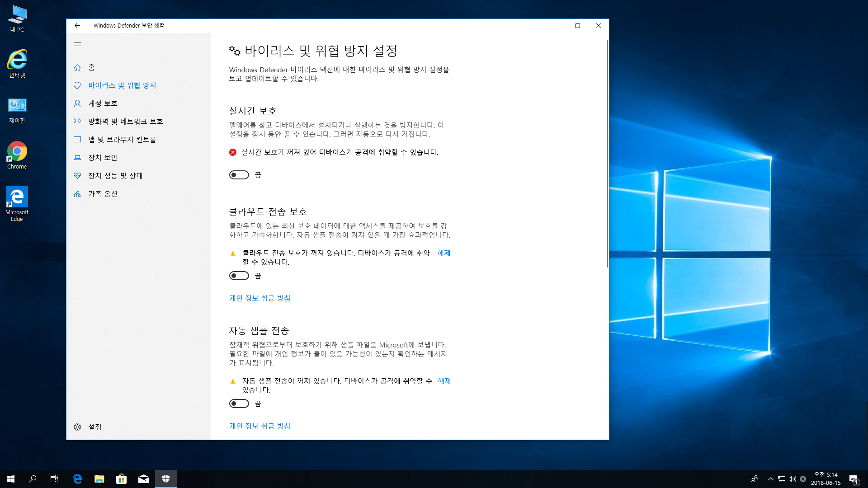Open 개인 정보 취급 방침 under sample submission
This screenshot has width=868, height=488.
[x=259, y=426]
